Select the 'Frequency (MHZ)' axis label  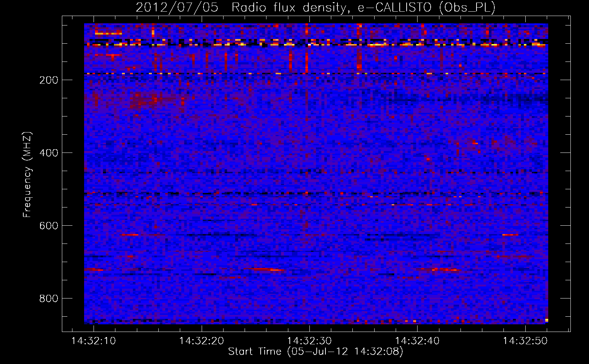(27, 175)
